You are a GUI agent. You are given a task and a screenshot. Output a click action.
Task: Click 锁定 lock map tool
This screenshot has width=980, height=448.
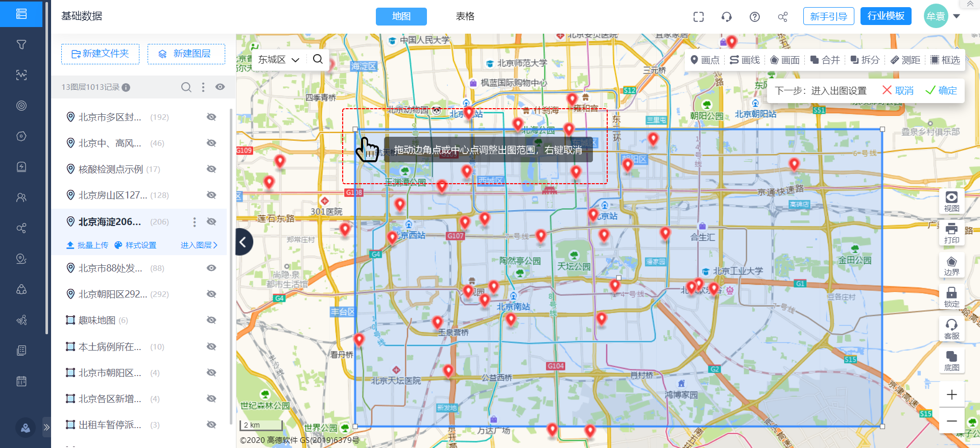[x=952, y=296]
